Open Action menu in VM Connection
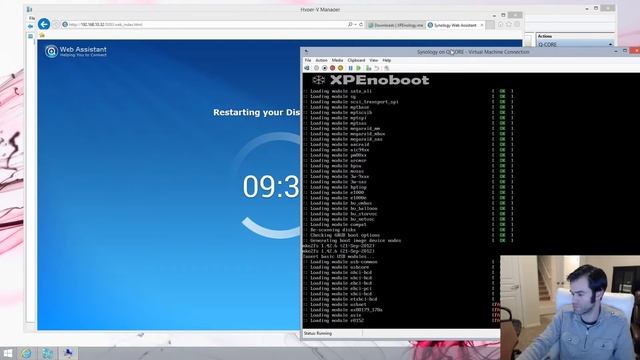640x360 pixels. coord(321,60)
